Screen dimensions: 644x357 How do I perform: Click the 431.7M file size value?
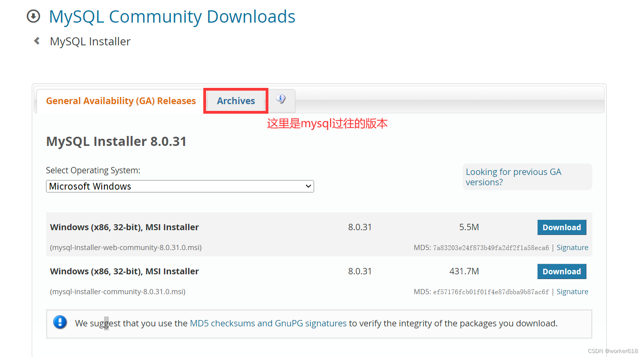point(464,272)
